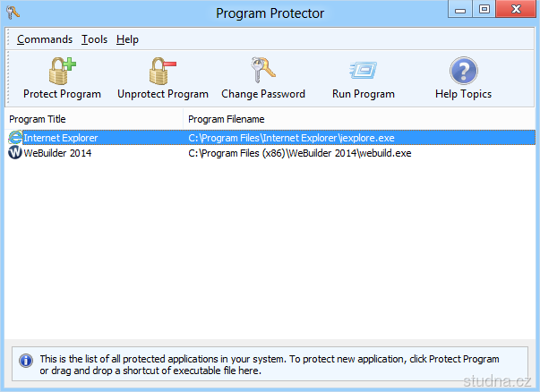Minimize the Program Protector window
540x392 pixels.
[x=460, y=9]
